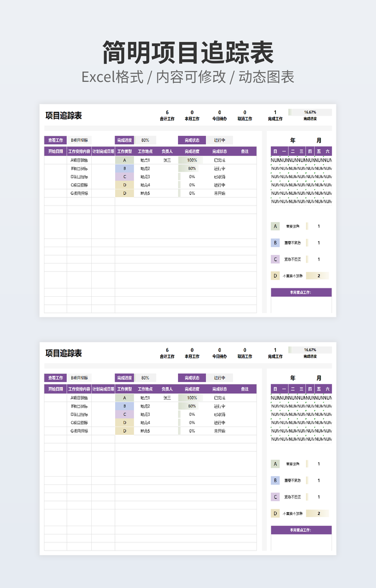Screen dimensions: 376x588
Task: Click the blue B legend swatch in upper sheet
Action: [275, 243]
